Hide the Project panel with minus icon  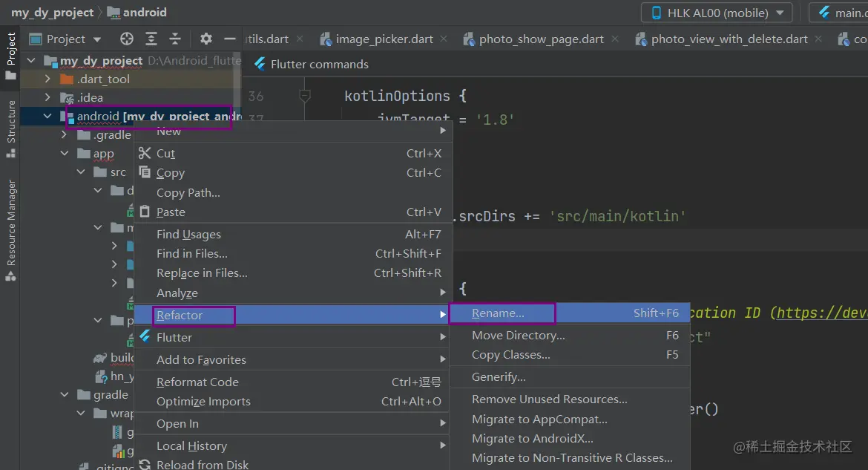pos(230,39)
